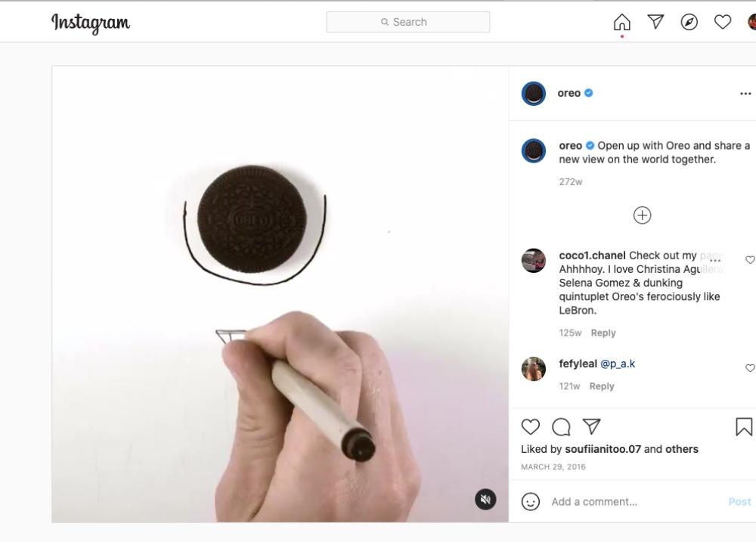The height and width of the screenshot is (542, 756).
Task: Open activity feed heart icon in header
Action: [723, 22]
